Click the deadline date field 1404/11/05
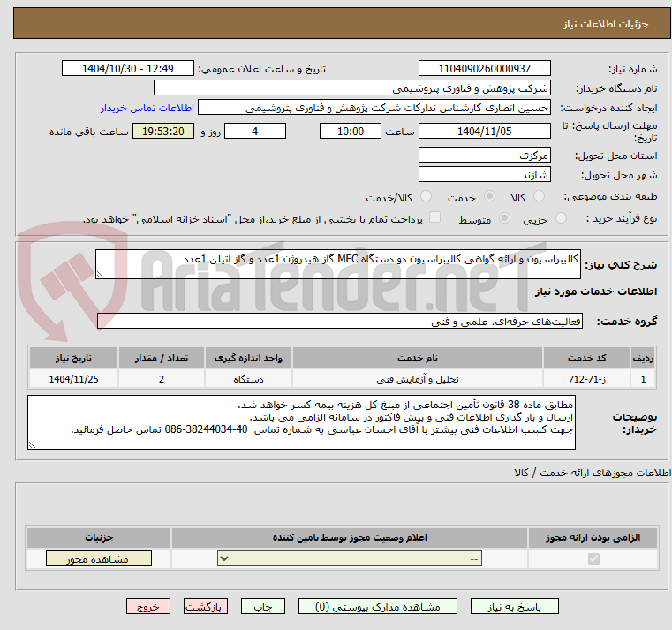 484,132
